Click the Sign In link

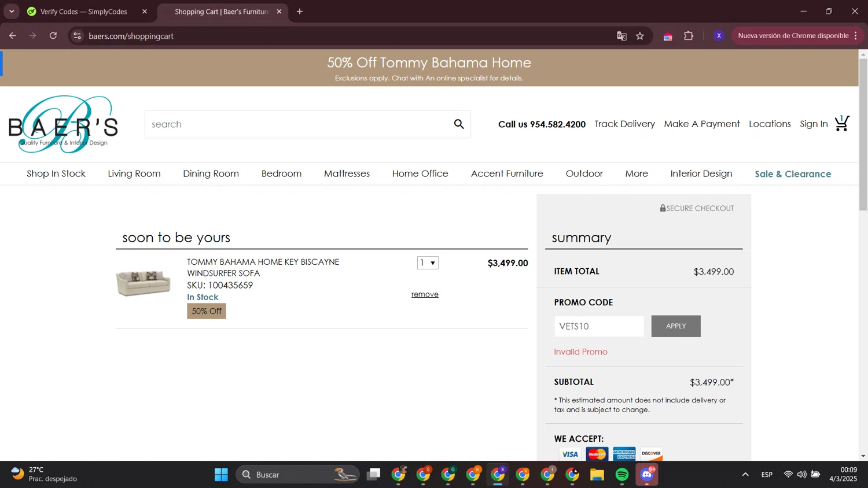(x=814, y=124)
